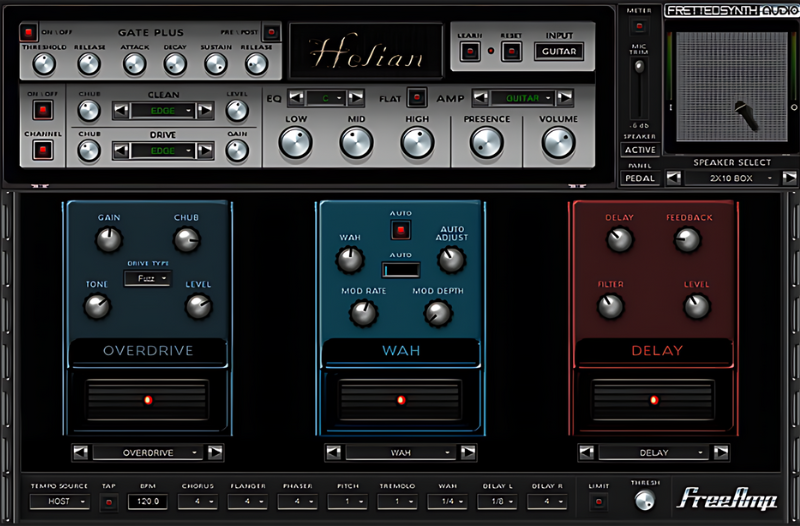Click the speaker ACTIVE button

[x=640, y=150]
